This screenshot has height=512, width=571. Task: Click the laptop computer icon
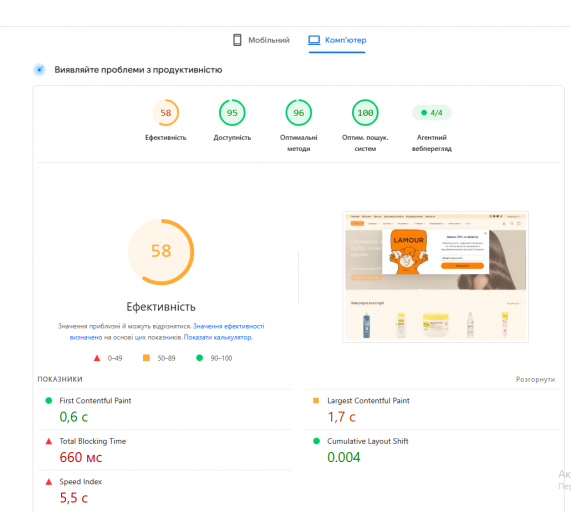tap(314, 40)
